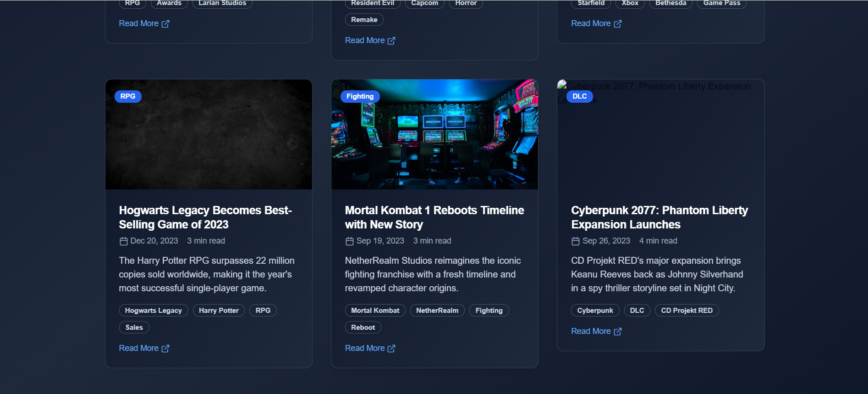Click 3 min read label on Mortal Kombat article
Screen dimensions: 868x394
(432, 241)
